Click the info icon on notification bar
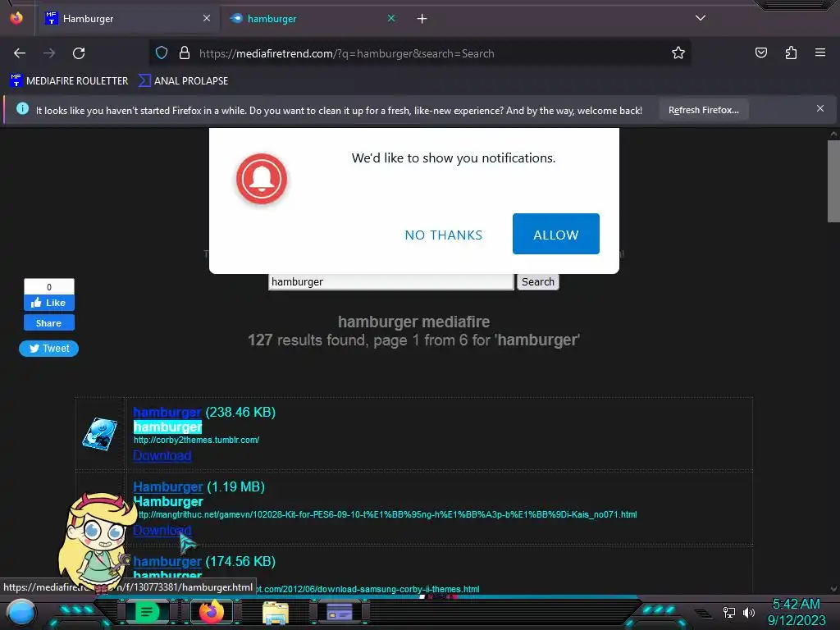 pyautogui.click(x=22, y=109)
